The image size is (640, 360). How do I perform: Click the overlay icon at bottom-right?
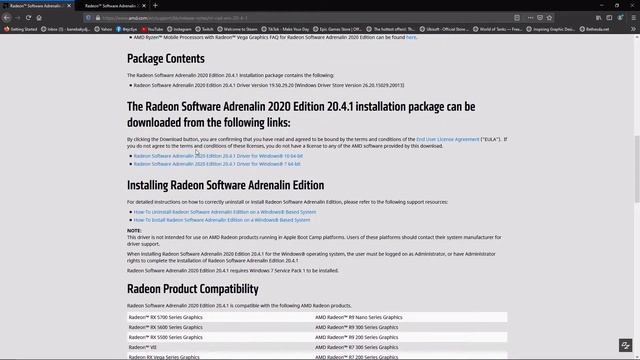click(x=625, y=345)
